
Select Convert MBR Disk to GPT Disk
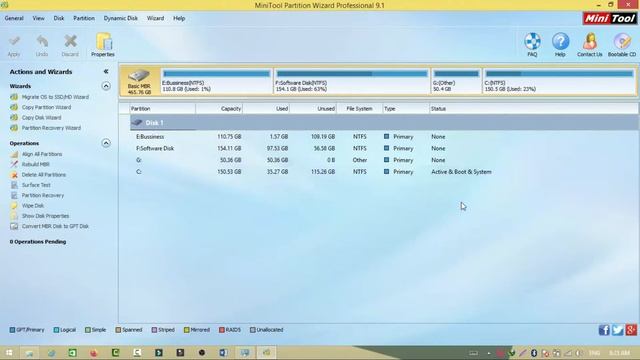pos(55,226)
